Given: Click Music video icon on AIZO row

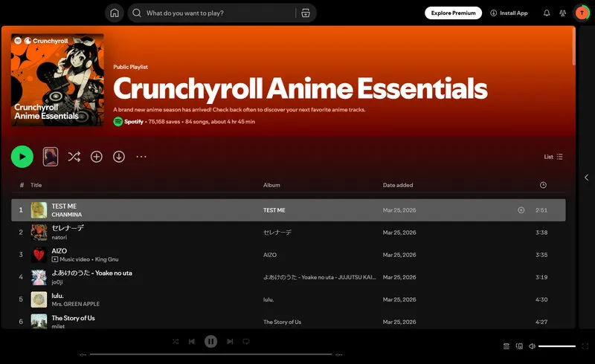Looking at the screenshot, I should pos(55,259).
